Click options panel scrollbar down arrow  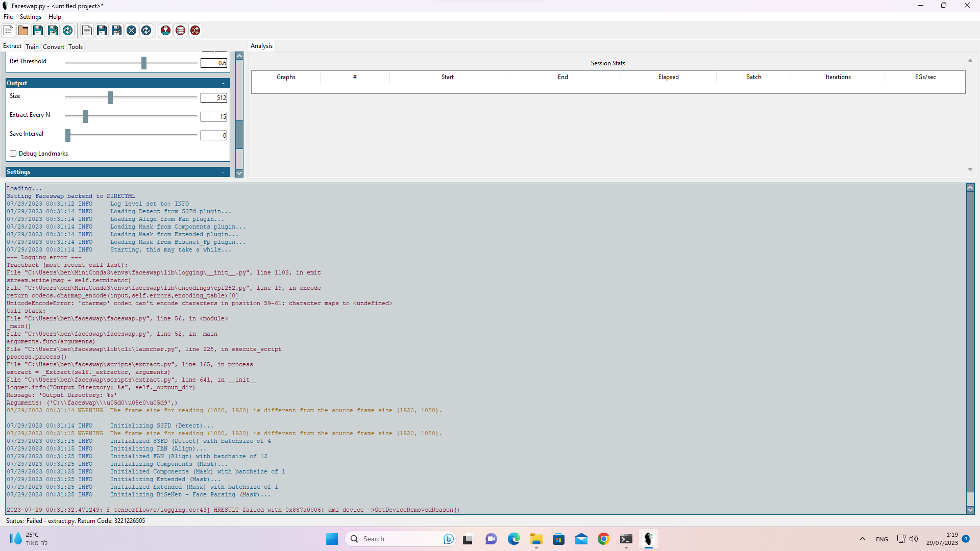[239, 173]
